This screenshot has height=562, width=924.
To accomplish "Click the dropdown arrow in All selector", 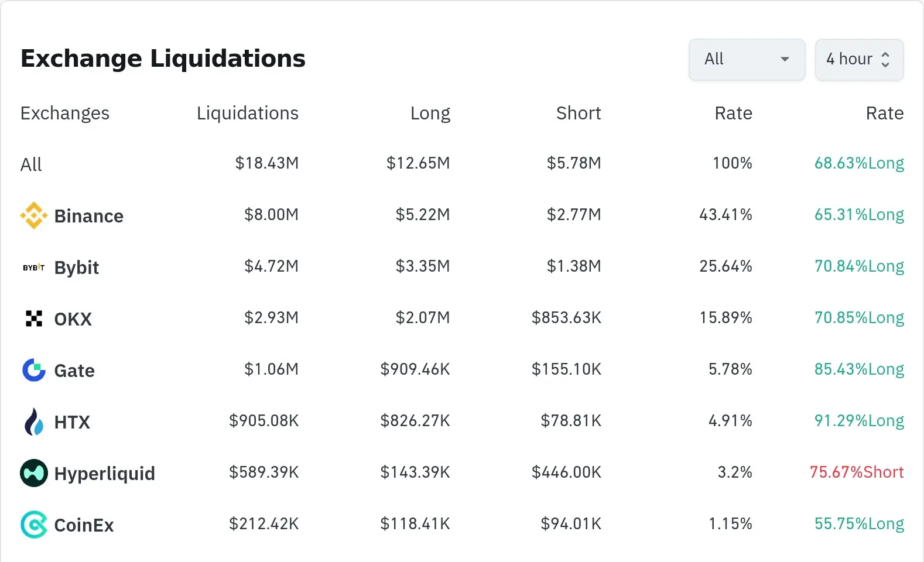I will point(785,59).
